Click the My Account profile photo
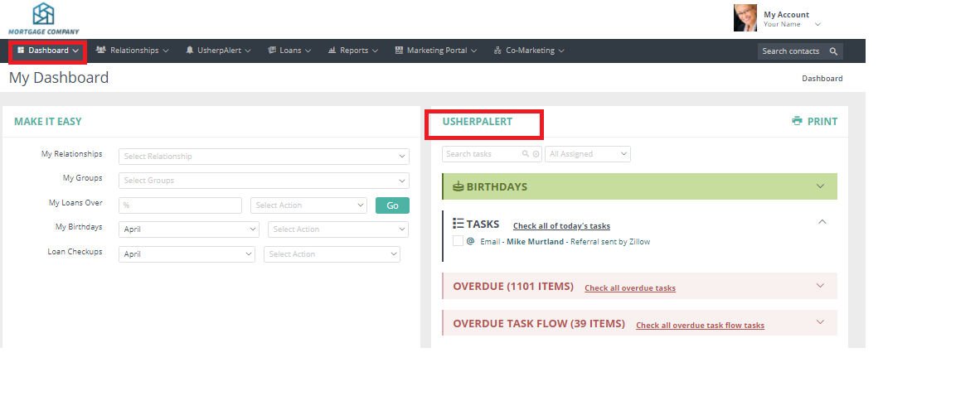The width and height of the screenshot is (980, 396). (745, 17)
